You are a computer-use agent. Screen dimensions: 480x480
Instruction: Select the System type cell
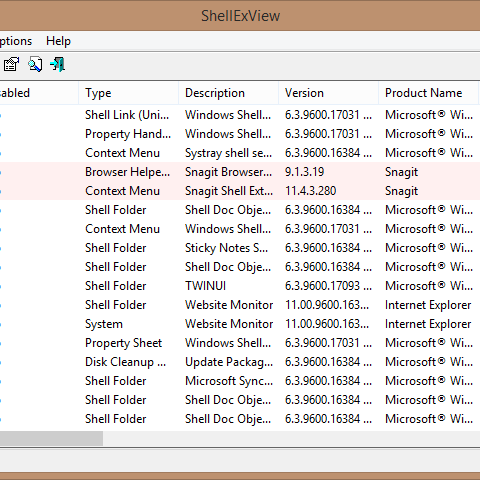pos(104,324)
